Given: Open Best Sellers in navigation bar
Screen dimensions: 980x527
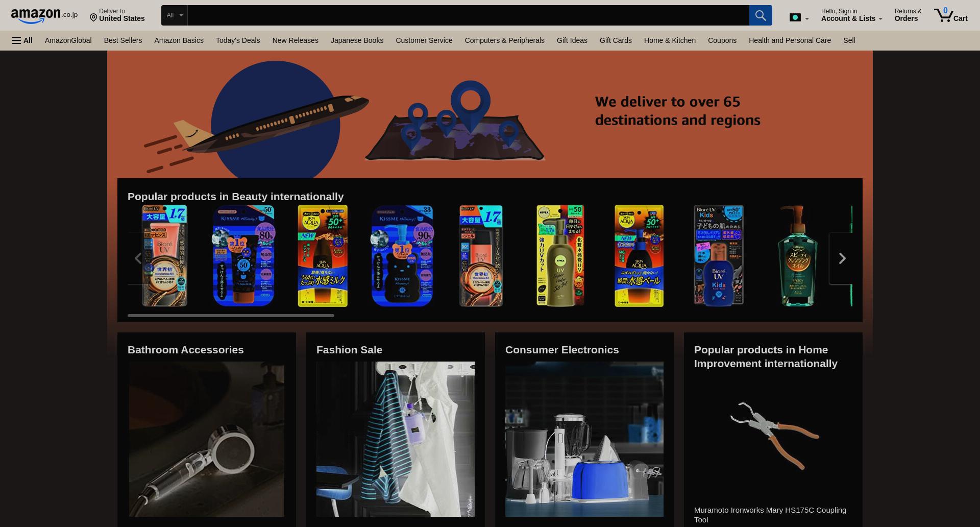Looking at the screenshot, I should pyautogui.click(x=123, y=40).
